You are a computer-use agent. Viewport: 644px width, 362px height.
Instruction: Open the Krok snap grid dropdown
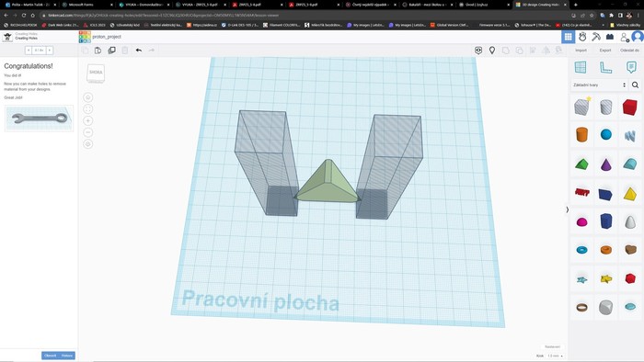(x=556, y=356)
